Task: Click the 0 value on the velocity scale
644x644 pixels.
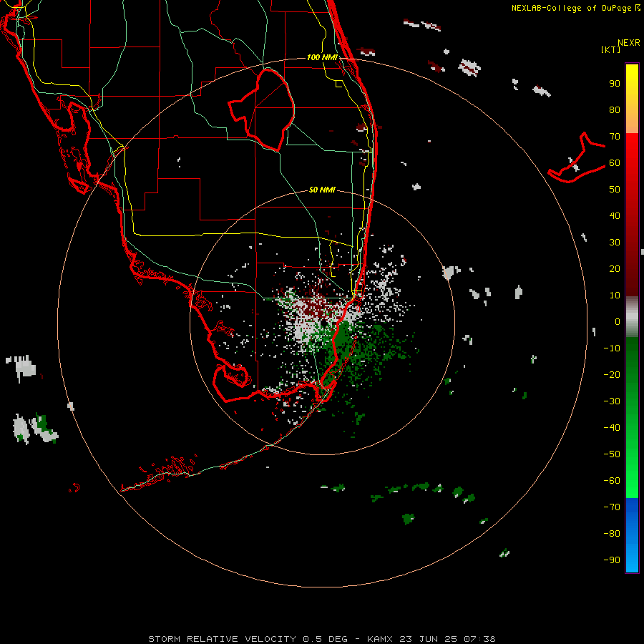Action: [x=618, y=321]
